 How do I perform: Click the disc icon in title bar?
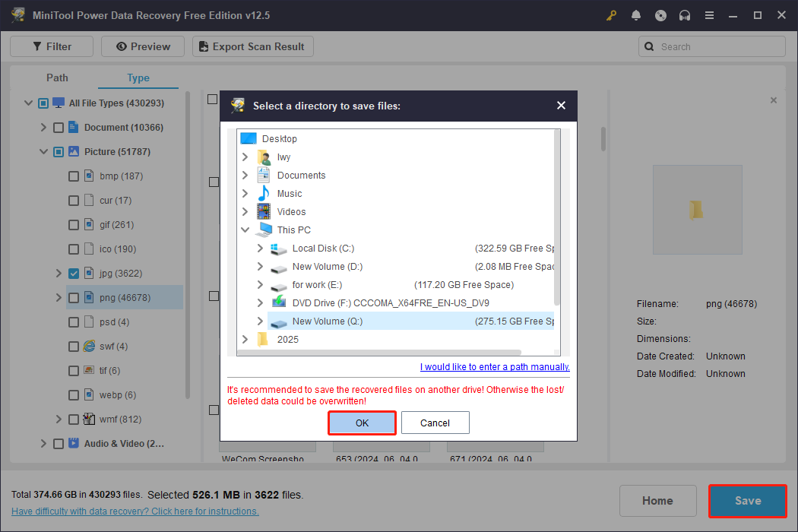660,15
